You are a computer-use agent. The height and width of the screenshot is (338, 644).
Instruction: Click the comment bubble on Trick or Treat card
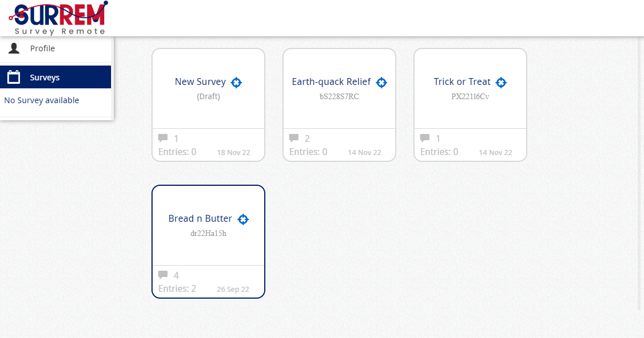425,138
